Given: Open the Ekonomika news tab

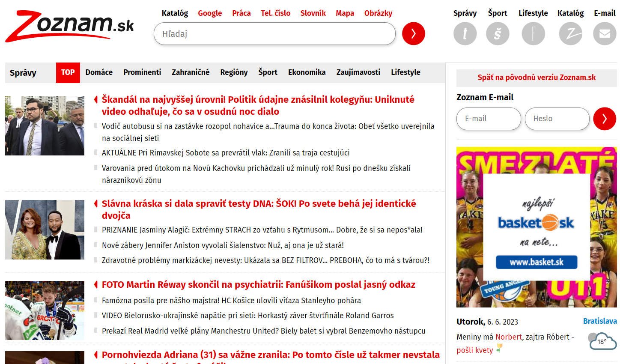Looking at the screenshot, I should click(x=307, y=72).
